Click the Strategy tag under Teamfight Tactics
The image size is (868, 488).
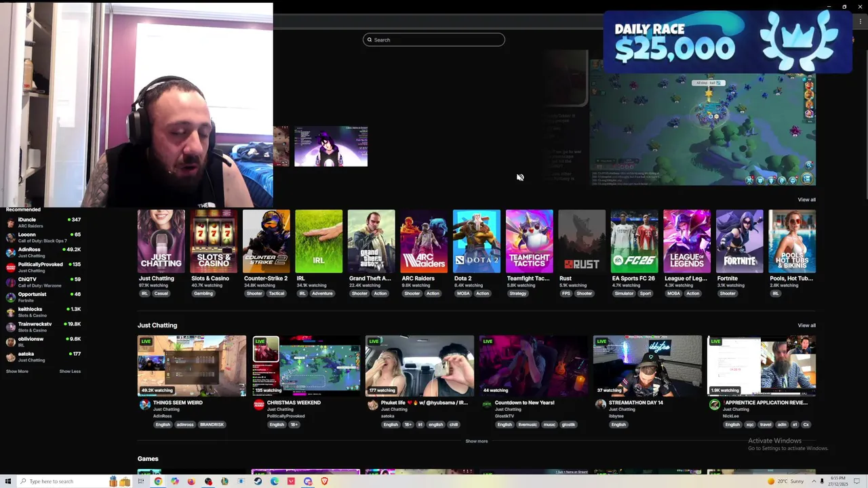517,293
